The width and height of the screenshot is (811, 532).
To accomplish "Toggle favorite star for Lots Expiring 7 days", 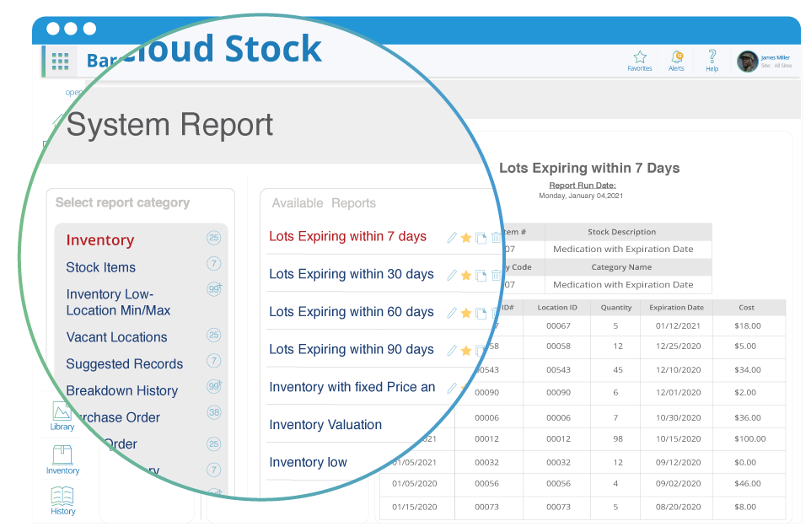I will [466, 238].
